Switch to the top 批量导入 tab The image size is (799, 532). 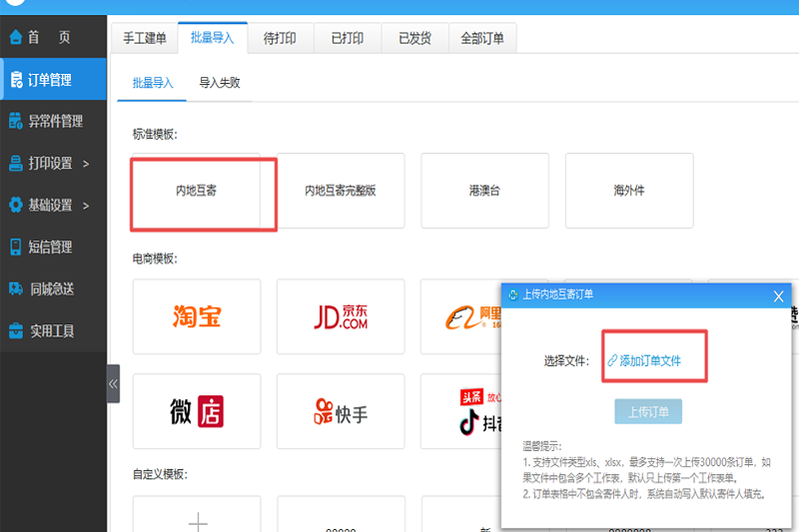pos(213,38)
